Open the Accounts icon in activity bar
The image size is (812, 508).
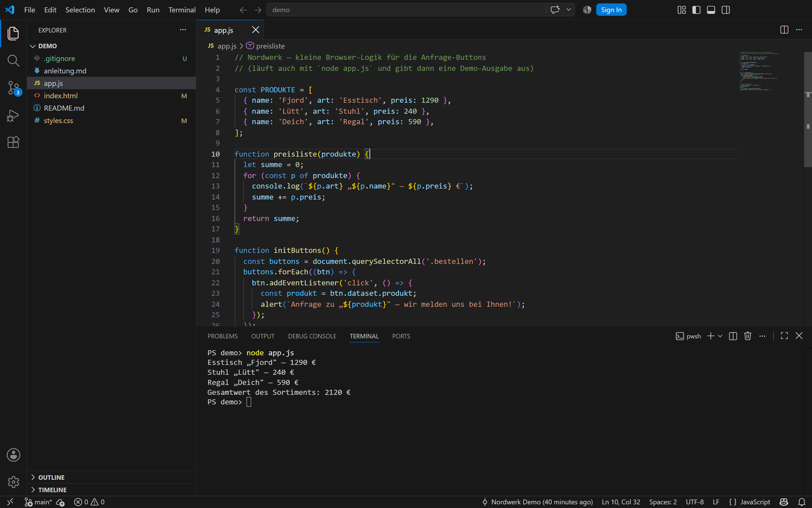click(14, 455)
